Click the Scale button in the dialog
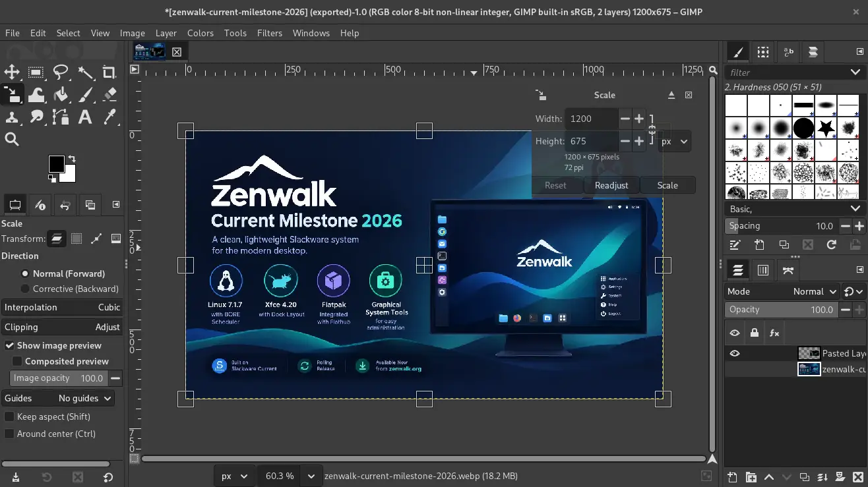868x487 pixels. pos(667,185)
